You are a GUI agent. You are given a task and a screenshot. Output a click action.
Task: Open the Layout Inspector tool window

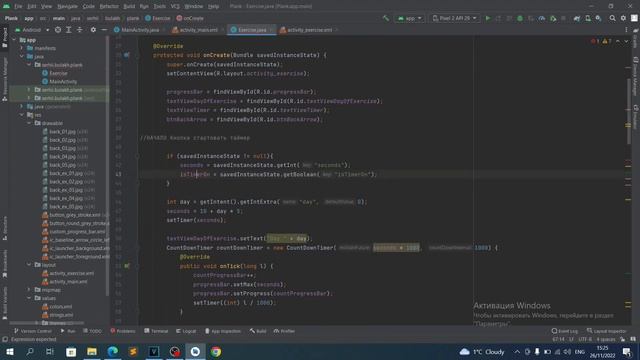(x=607, y=331)
